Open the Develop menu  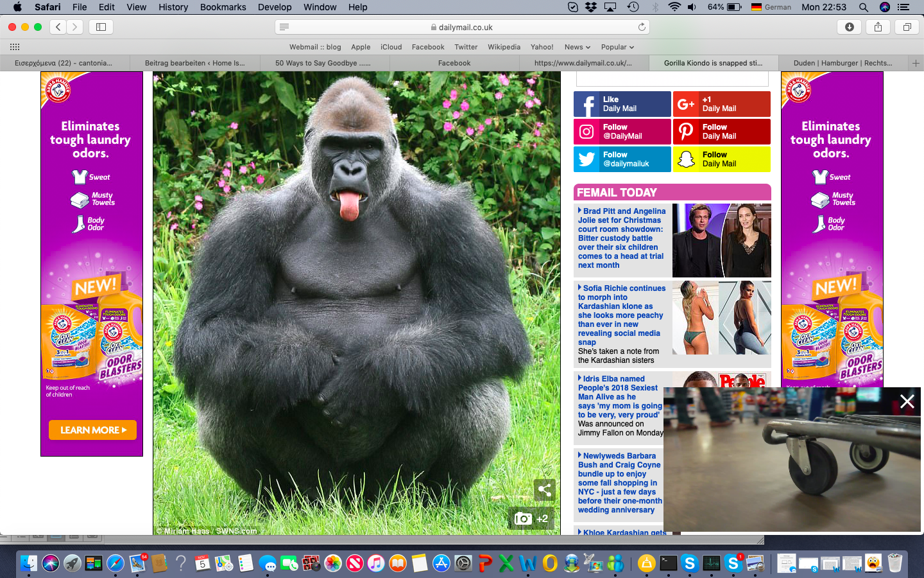[275, 7]
